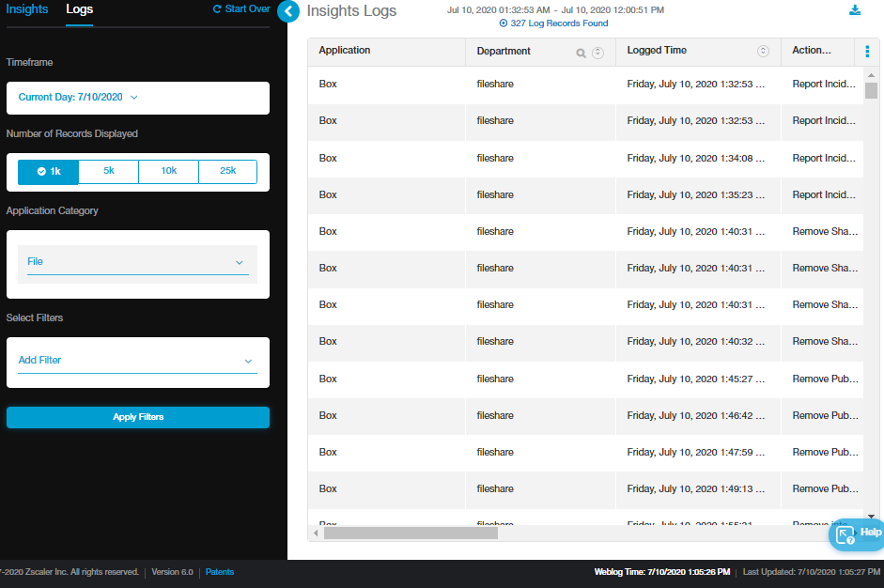884x588 pixels.
Task: Open the three-dot column options menu
Action: point(867,52)
